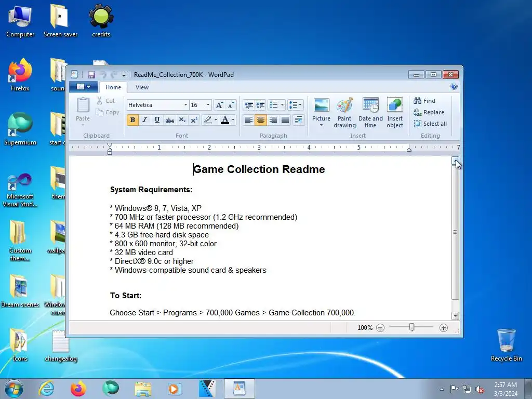532x399 pixels.
Task: Select the Recycle Bin icon
Action: pyautogui.click(x=506, y=345)
